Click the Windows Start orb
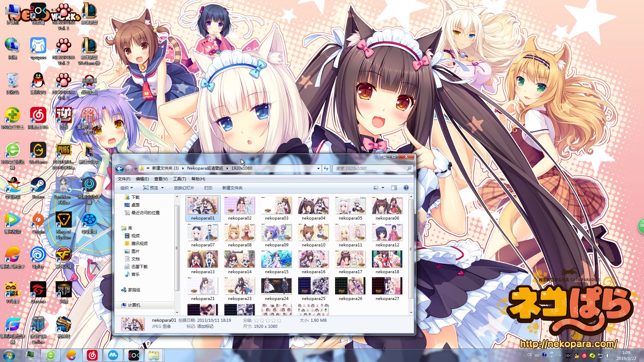 pos(9,355)
